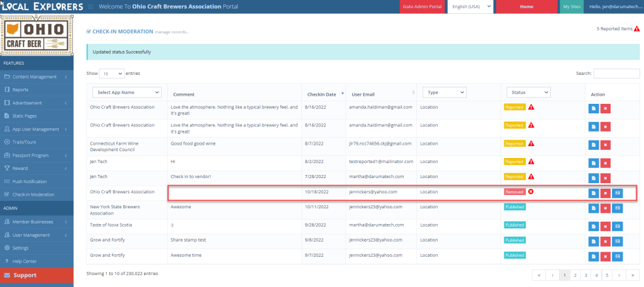Expand Content Management in sidebar
The image size is (644, 287).
[x=37, y=77]
